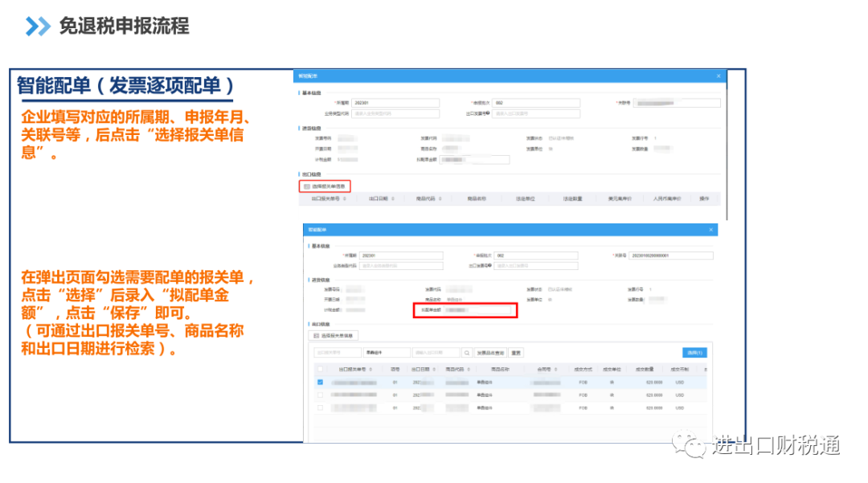
Task: Uncheck the first declaration row checkbox
Action: click(x=320, y=382)
